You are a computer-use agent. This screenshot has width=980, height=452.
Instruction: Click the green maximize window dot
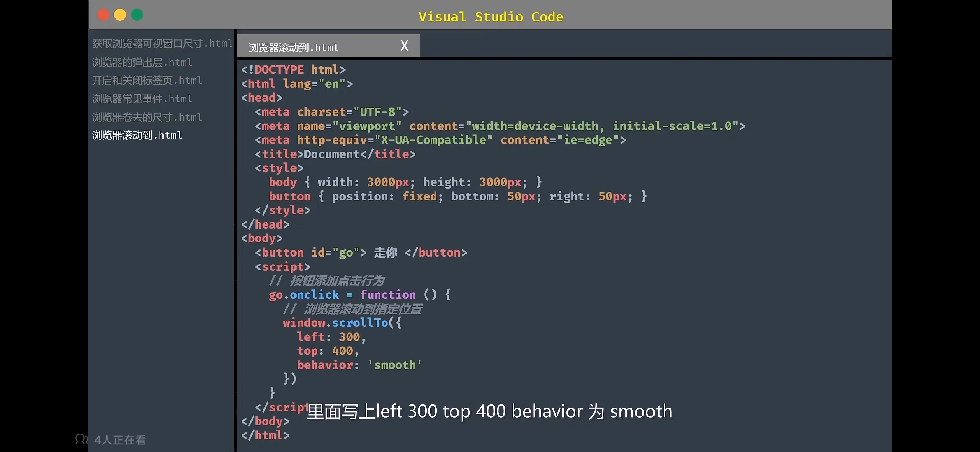tap(137, 15)
